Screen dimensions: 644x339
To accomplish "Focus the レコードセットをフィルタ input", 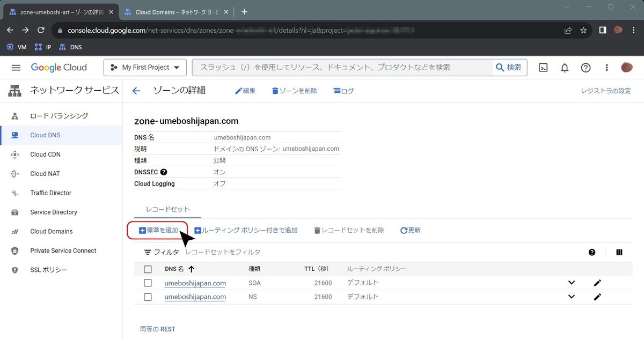I will [x=223, y=252].
